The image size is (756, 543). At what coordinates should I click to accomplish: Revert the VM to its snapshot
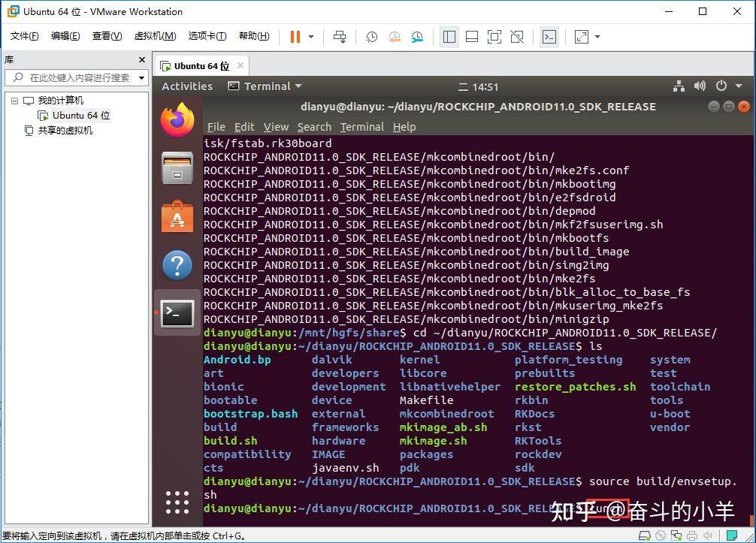395,36
